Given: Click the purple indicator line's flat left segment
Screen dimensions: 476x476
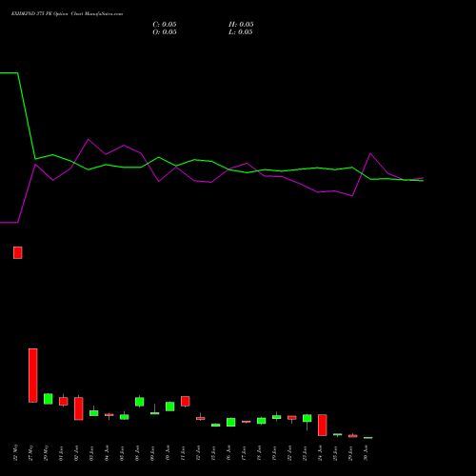Looking at the screenshot, I should click(9, 223).
